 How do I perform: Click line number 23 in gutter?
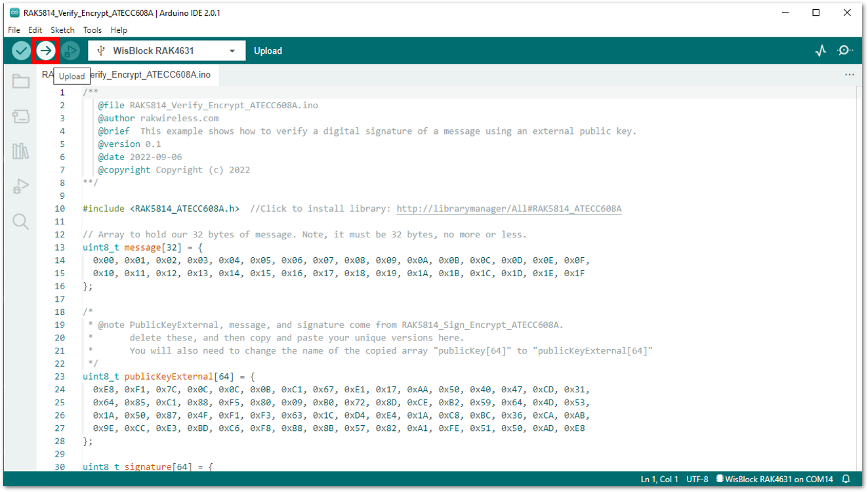coord(60,377)
